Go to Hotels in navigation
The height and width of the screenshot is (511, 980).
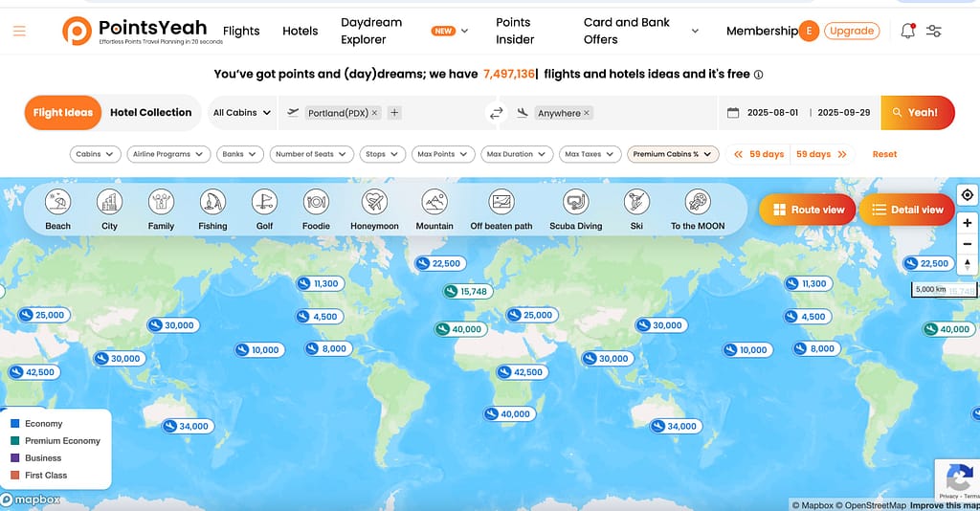(x=300, y=31)
